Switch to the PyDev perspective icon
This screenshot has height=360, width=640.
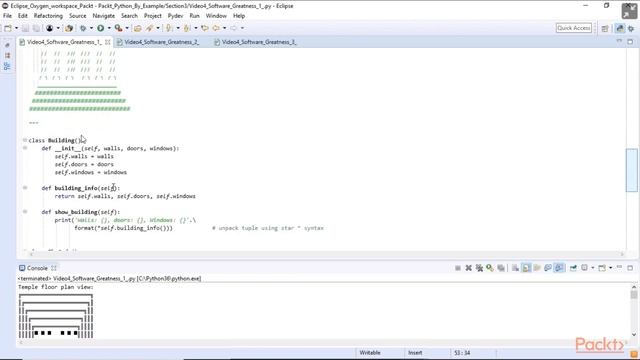[x=620, y=28]
